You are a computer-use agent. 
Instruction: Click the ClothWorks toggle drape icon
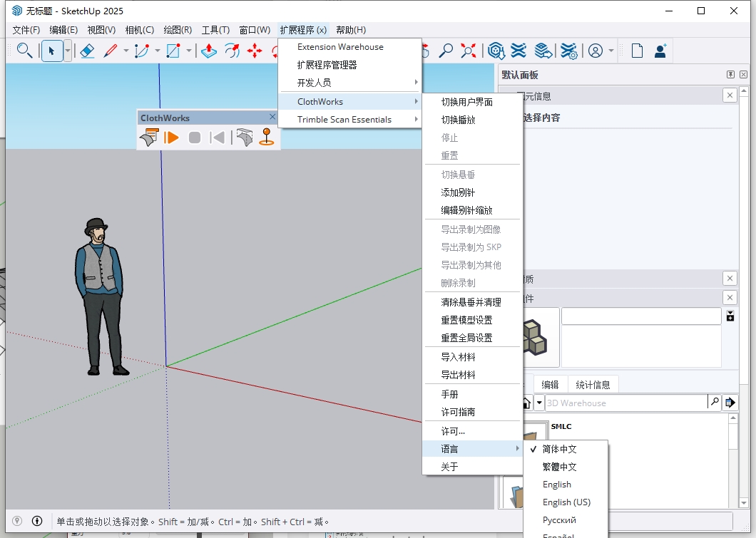(x=245, y=138)
